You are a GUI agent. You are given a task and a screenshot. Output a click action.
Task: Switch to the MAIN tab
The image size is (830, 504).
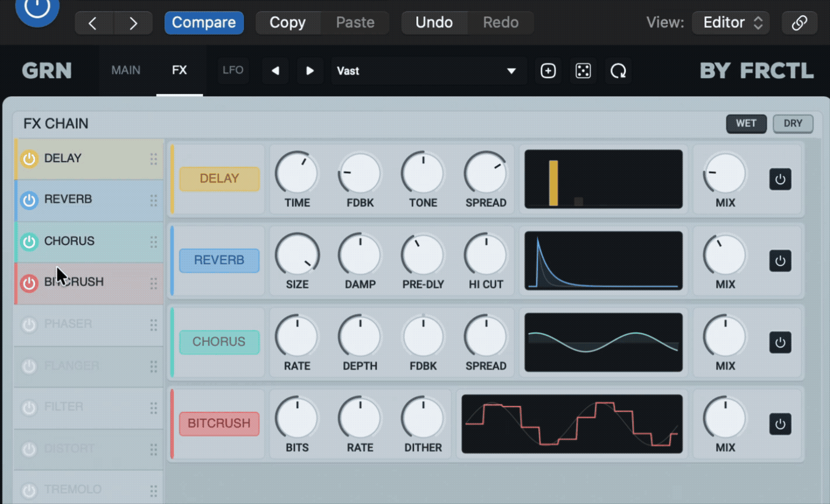[126, 70]
